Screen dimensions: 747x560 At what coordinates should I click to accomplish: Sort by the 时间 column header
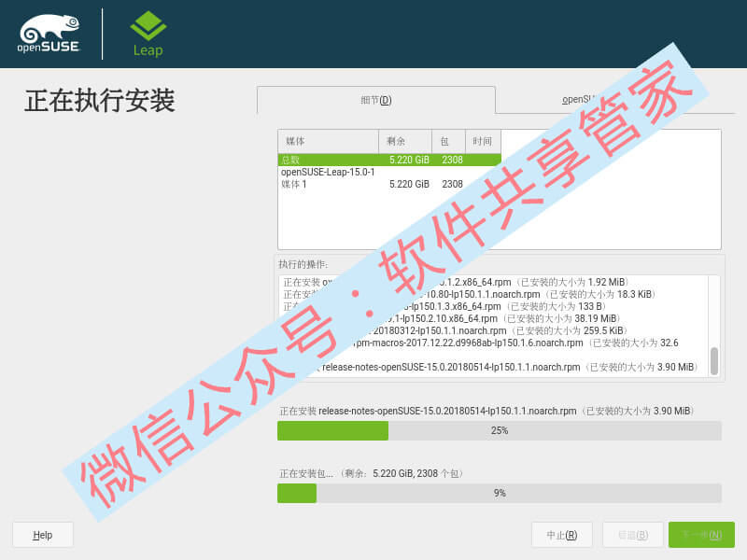tap(483, 142)
